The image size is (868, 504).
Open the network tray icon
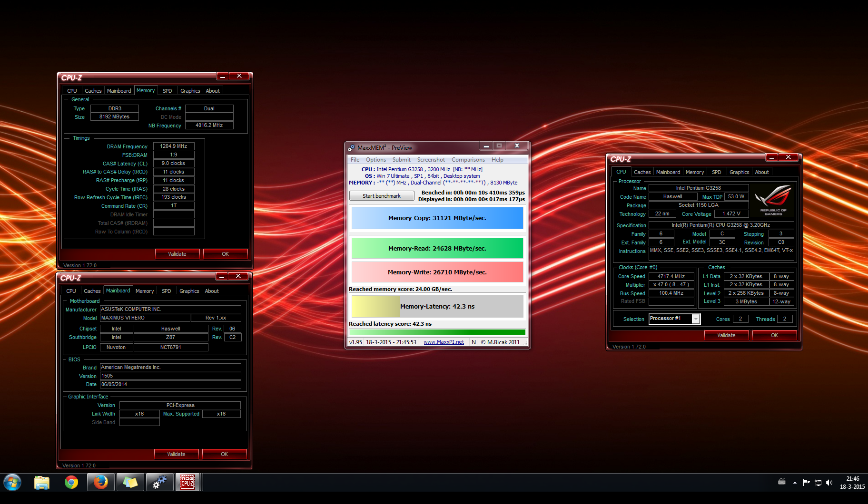point(818,483)
